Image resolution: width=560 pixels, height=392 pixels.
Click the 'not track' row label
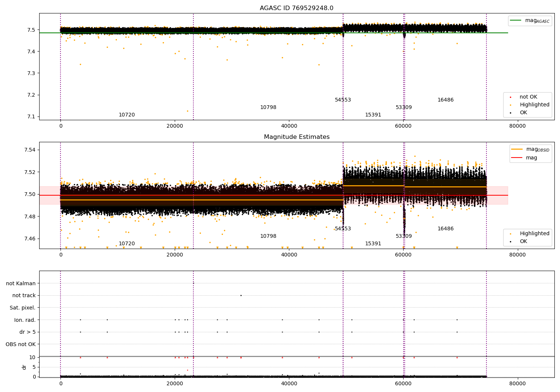click(24, 296)
